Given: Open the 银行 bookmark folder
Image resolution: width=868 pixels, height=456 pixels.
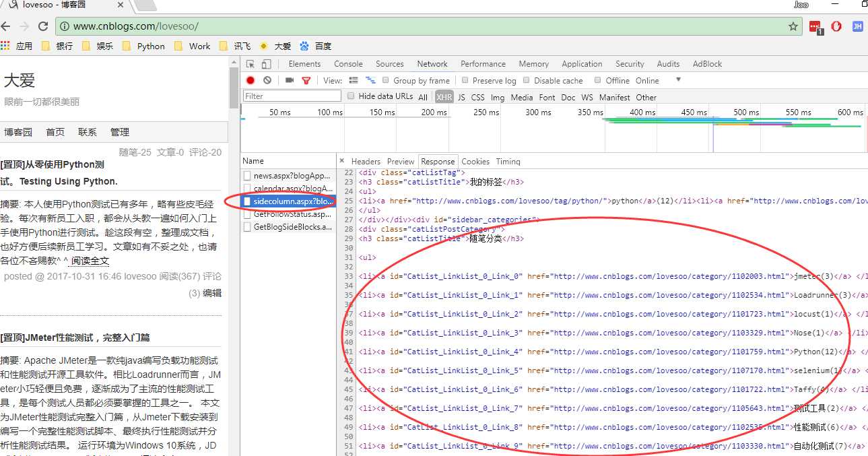Looking at the screenshot, I should click(57, 46).
